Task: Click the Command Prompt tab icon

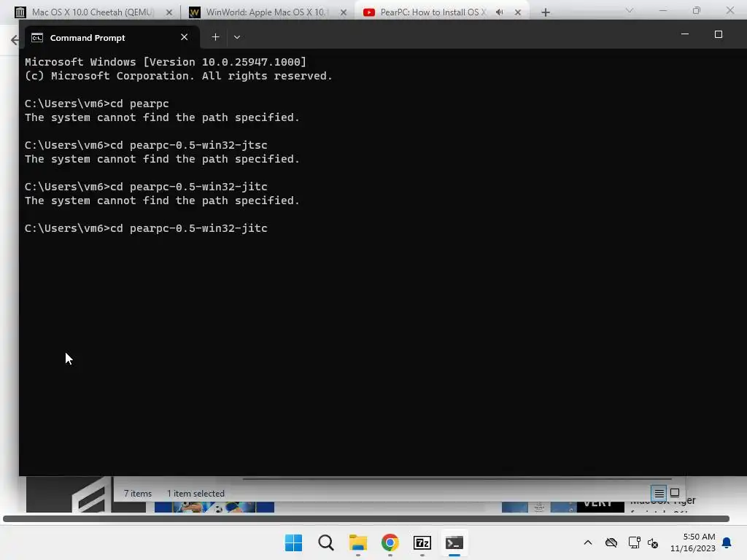Action: 37,38
